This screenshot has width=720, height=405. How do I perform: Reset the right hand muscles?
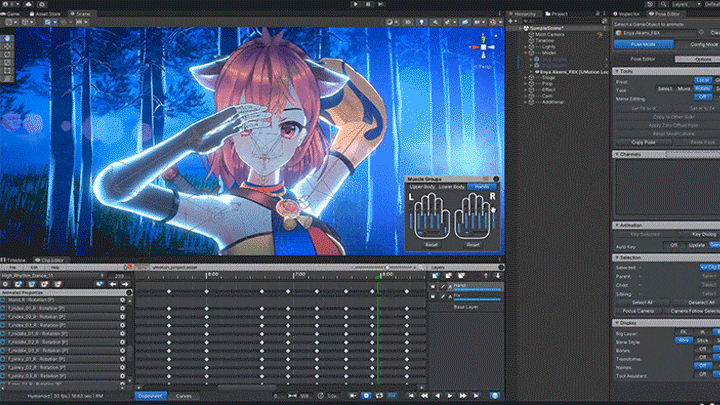[472, 245]
